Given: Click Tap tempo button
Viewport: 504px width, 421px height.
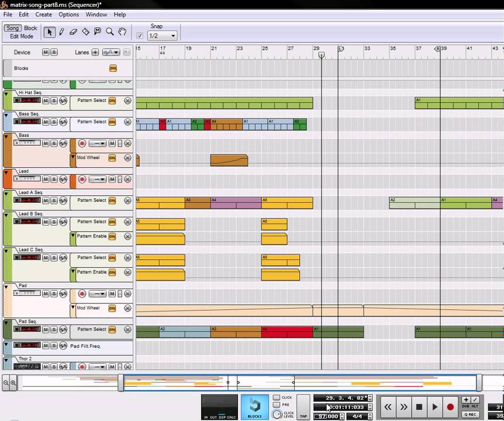Looking at the screenshot, I should [x=303, y=407].
